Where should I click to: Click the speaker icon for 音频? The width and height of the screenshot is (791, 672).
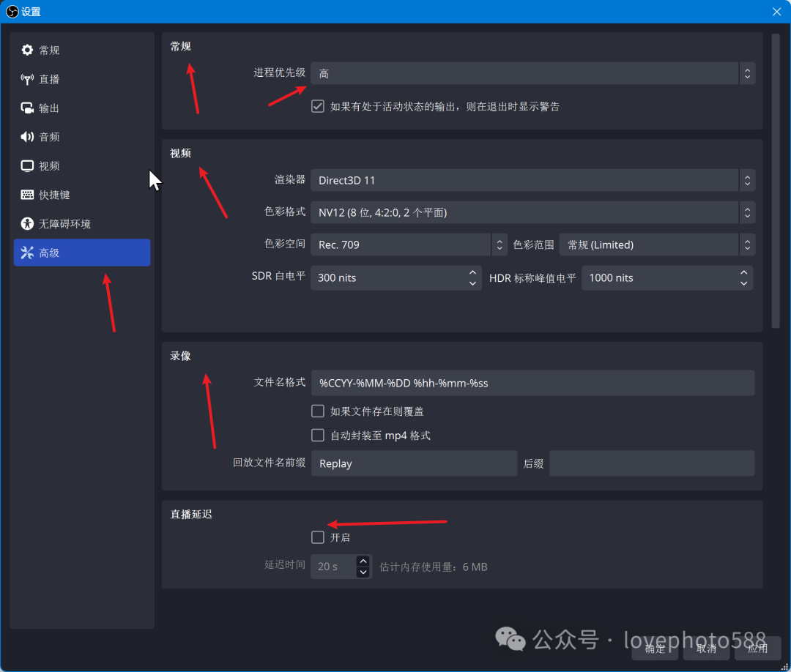(27, 137)
